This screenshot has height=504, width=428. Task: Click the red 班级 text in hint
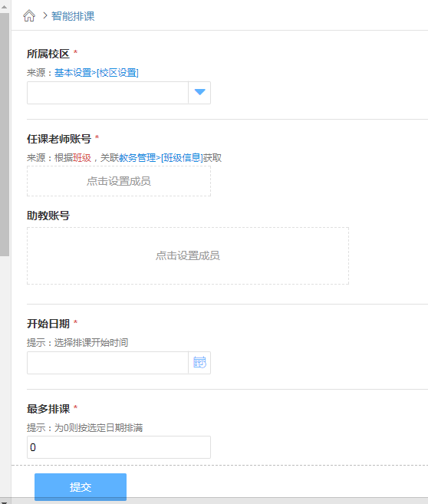pos(82,158)
